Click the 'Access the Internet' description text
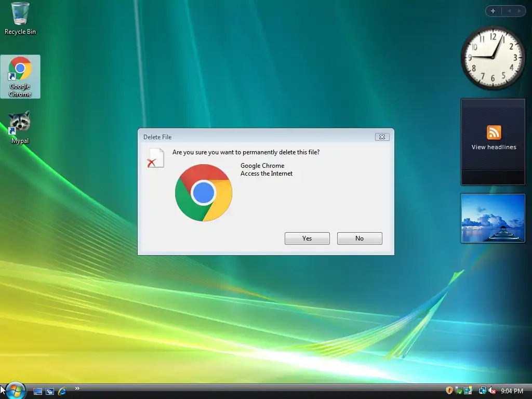The height and width of the screenshot is (399, 532). pos(267,174)
